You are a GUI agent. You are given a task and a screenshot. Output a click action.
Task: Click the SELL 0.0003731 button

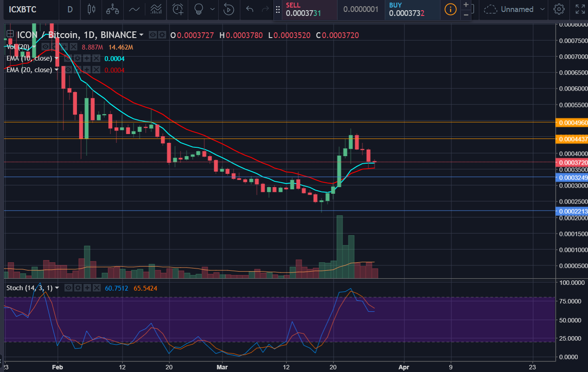pyautogui.click(x=310, y=9)
